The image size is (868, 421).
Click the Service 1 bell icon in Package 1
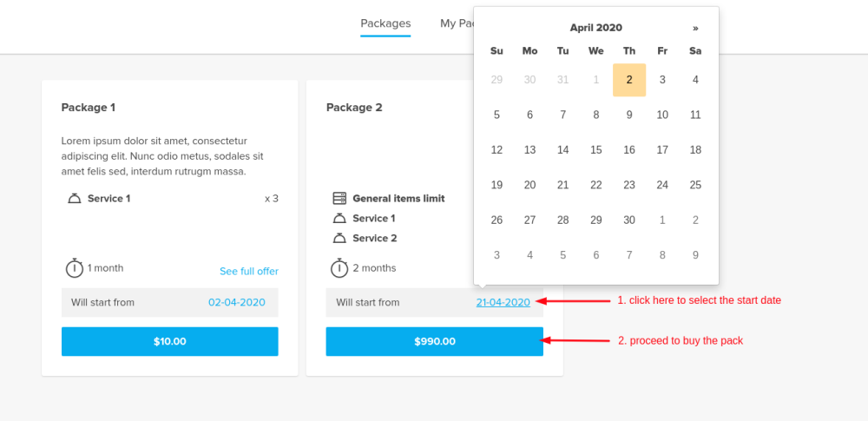pyautogui.click(x=75, y=199)
